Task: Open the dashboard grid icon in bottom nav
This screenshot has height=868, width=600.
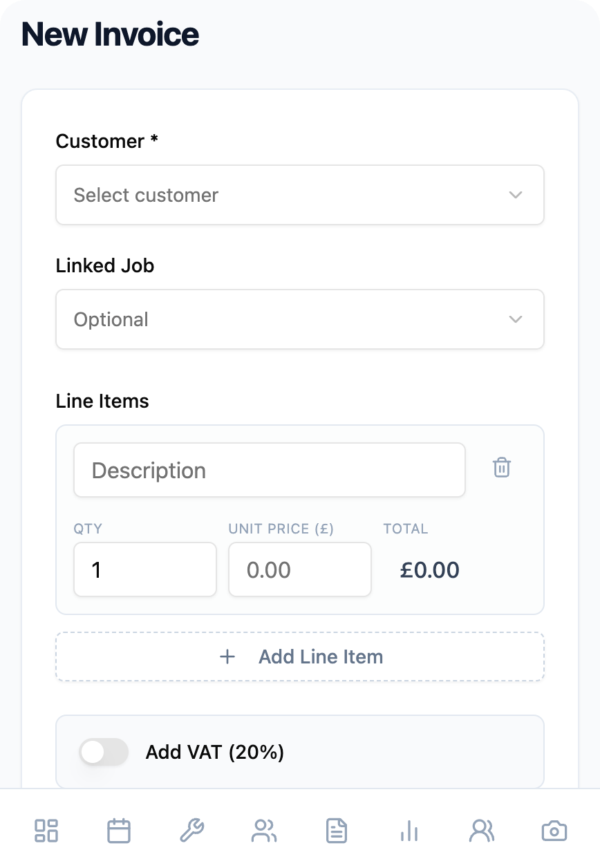Action: [x=46, y=830]
